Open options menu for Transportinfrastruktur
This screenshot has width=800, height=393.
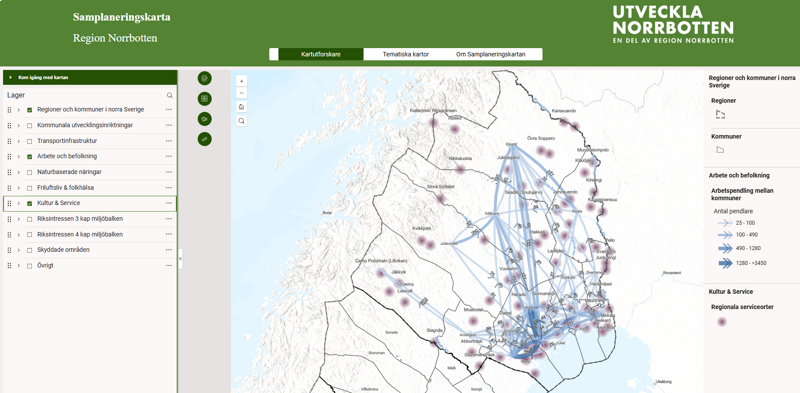click(x=169, y=141)
